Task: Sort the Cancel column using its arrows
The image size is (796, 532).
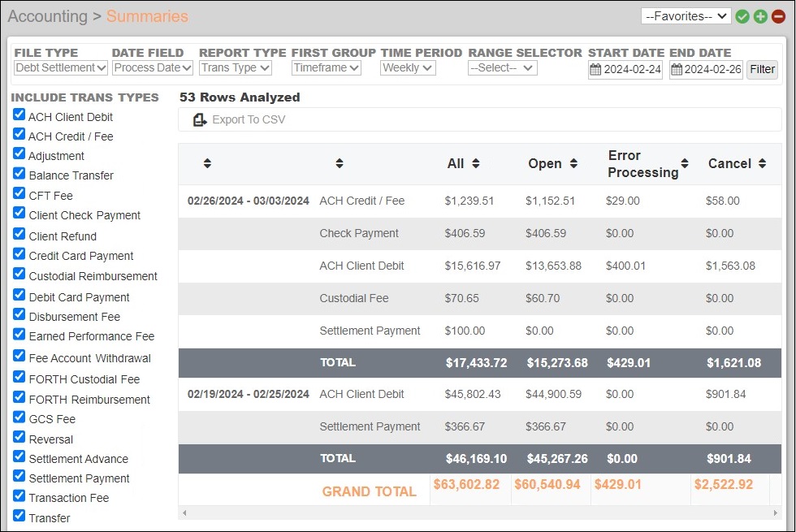Action: pos(760,163)
